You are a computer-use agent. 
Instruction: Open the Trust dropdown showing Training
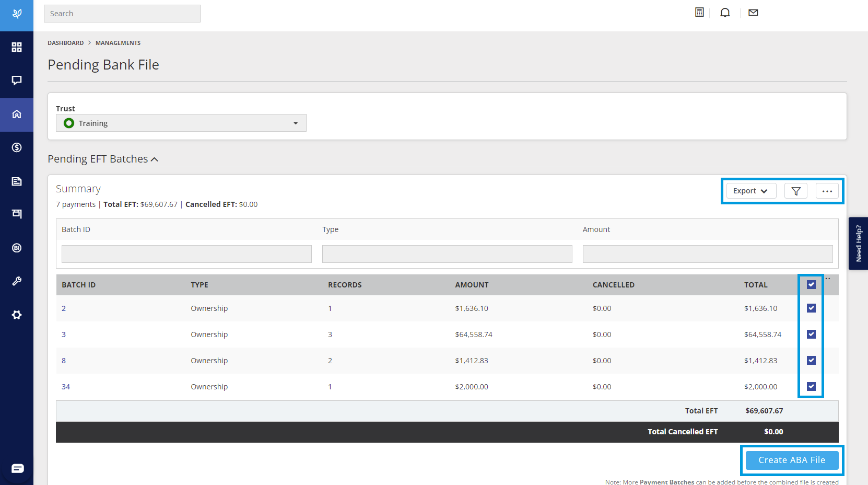click(181, 123)
